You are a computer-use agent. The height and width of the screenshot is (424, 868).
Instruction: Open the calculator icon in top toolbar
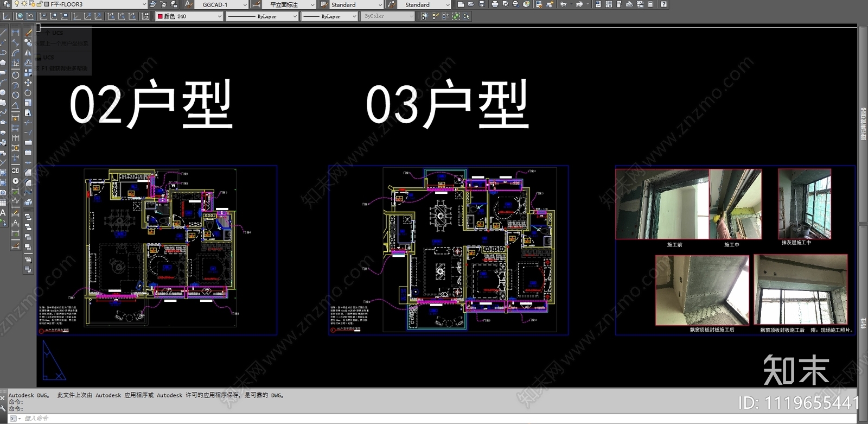click(650, 4)
